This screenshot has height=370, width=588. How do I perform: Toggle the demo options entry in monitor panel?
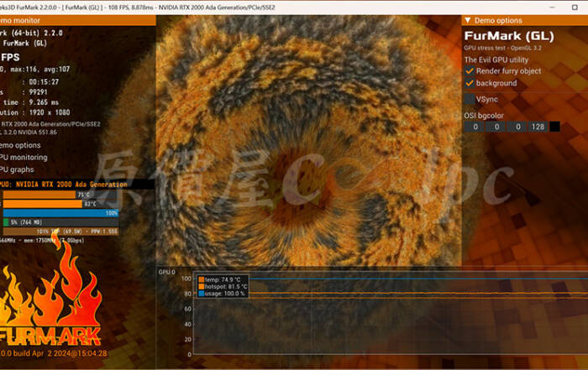(x=20, y=145)
